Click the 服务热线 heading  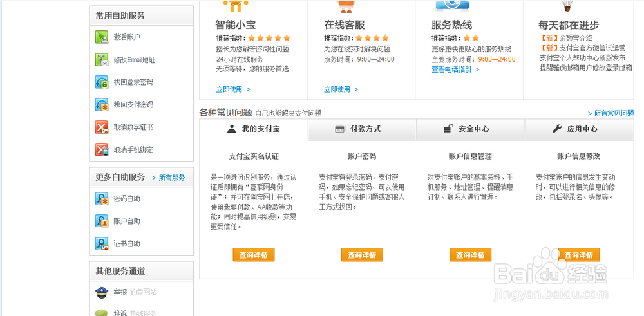pyautogui.click(x=452, y=25)
